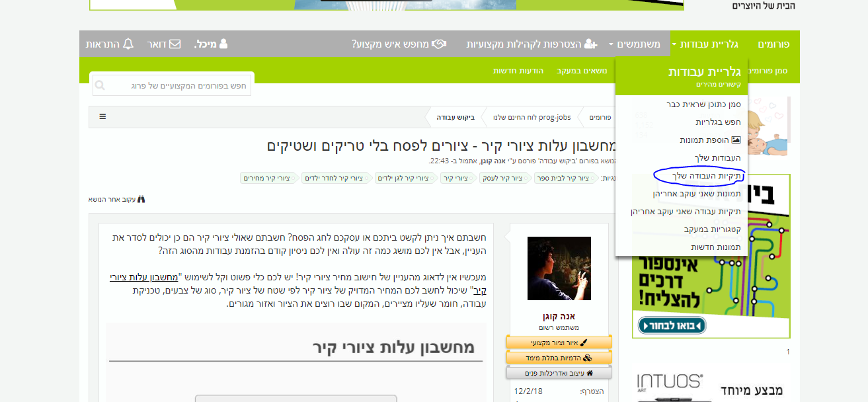
Task: Select the paintbrush icon on איור וציור מקצועי
Action: (584, 342)
